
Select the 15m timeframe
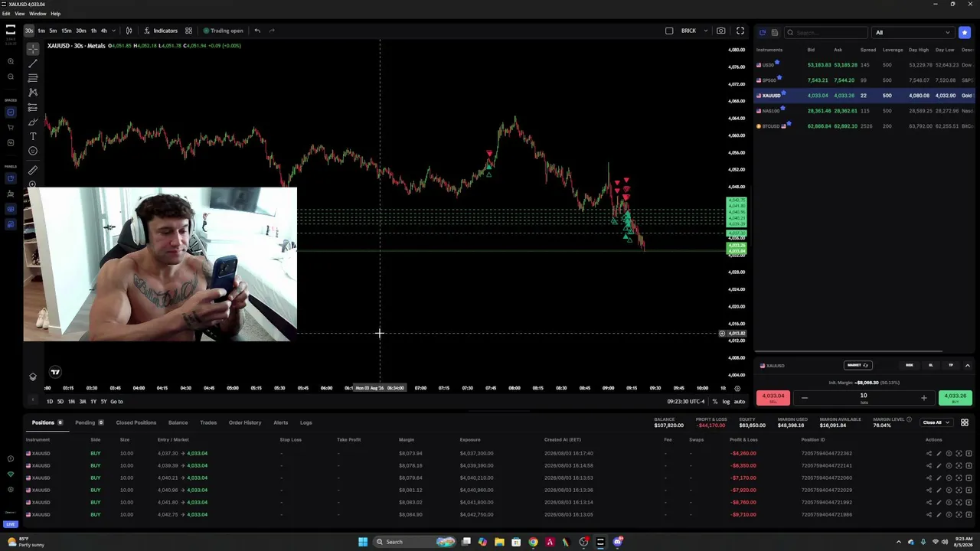point(67,31)
